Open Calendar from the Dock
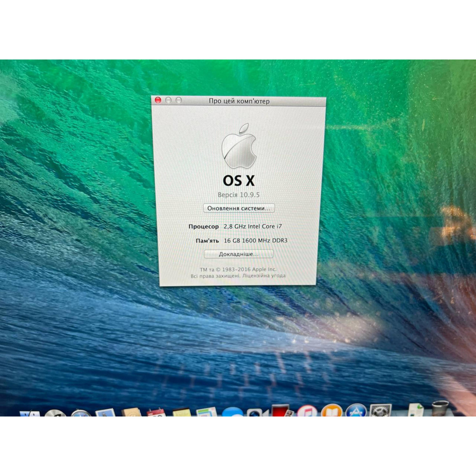Viewport: 476px width, 476px height. pyautogui.click(x=156, y=412)
